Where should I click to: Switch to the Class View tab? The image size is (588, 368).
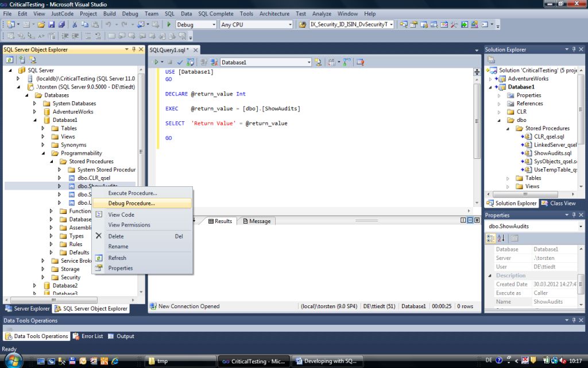point(558,203)
